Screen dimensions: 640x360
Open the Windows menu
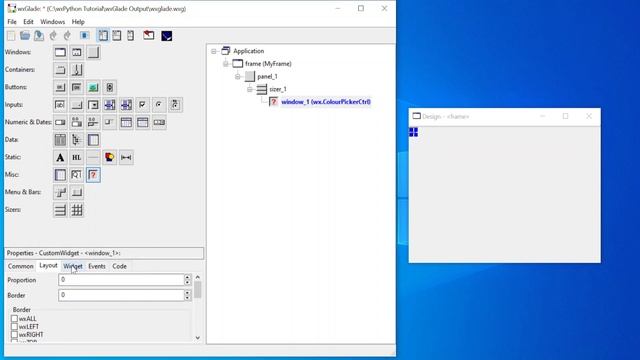pyautogui.click(x=52, y=22)
